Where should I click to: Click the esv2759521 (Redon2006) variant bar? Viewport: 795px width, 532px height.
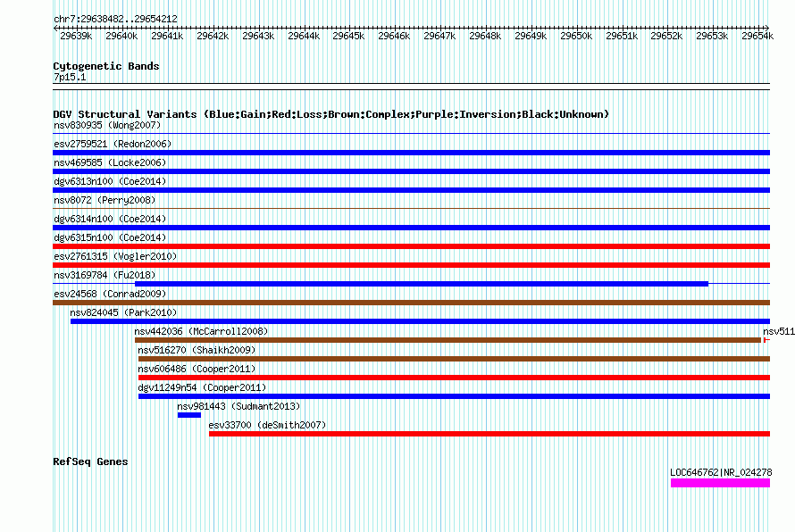tap(411, 153)
